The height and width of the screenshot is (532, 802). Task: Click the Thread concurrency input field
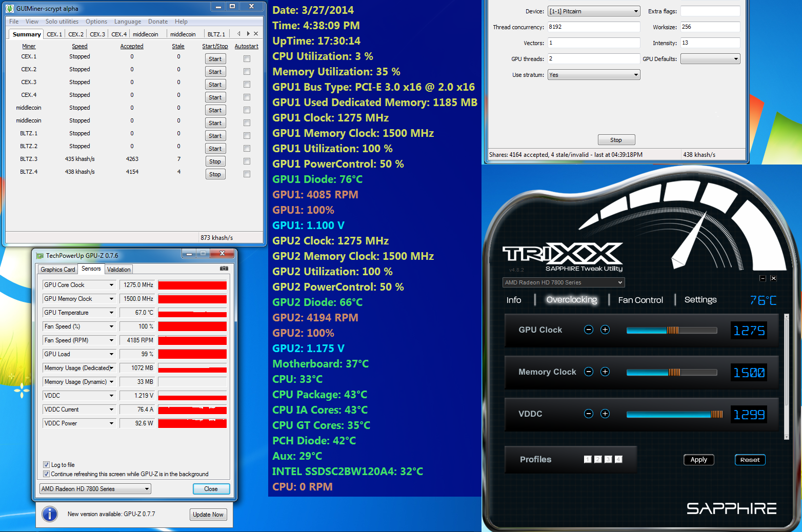coord(594,27)
